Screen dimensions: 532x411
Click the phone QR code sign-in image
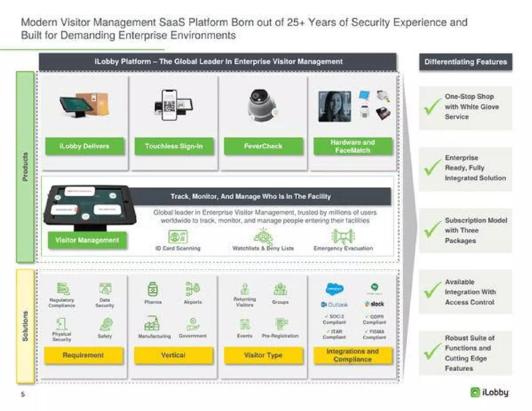click(174, 105)
